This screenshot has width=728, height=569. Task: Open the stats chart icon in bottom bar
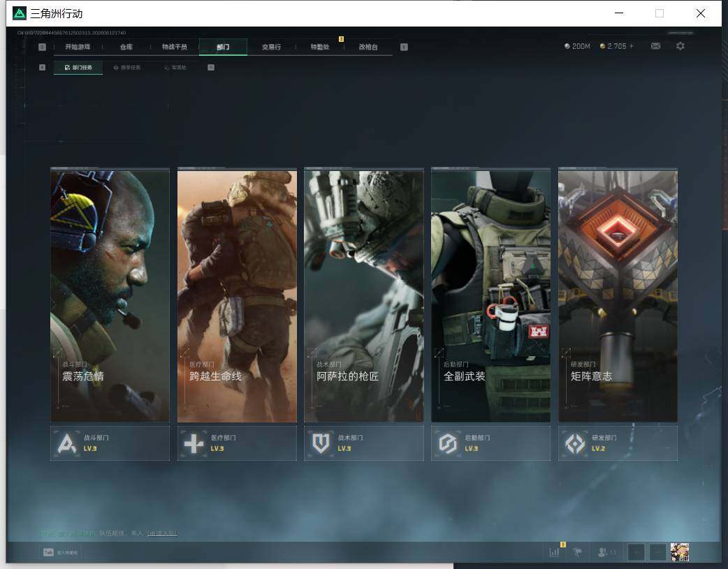click(554, 552)
